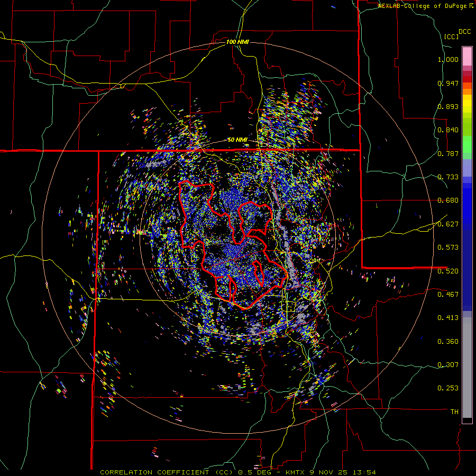Click the 0.253 color scale value
The image size is (476, 476).
pos(448,388)
